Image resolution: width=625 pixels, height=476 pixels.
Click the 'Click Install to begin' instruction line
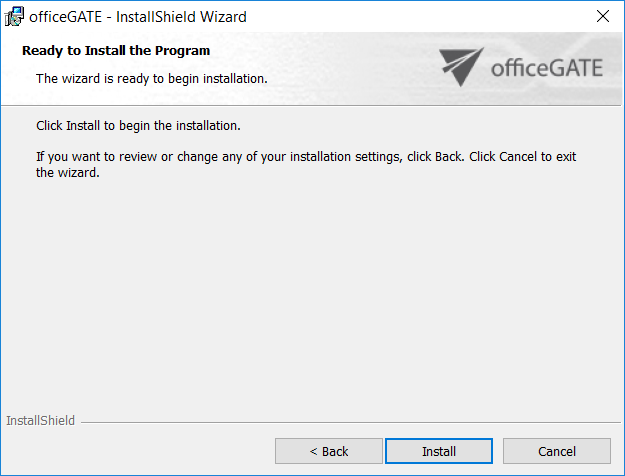coord(138,127)
